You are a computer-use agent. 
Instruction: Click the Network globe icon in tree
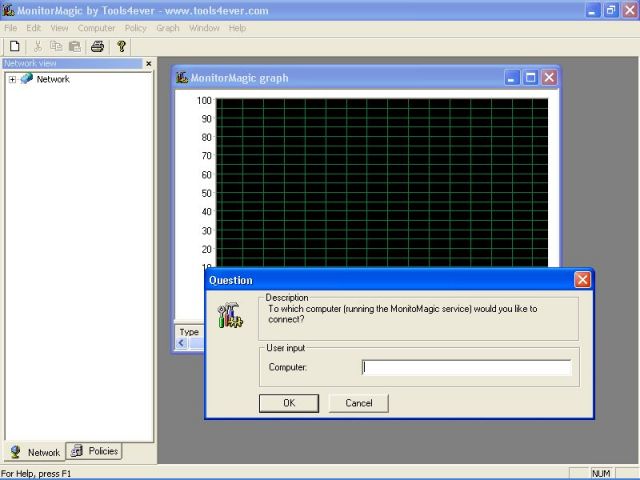pyautogui.click(x=27, y=78)
